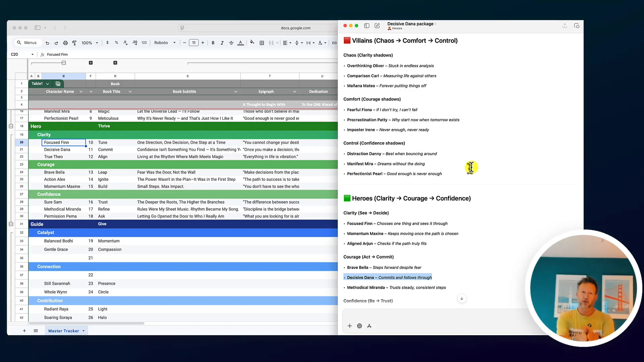Open the fill color picker
The width and height of the screenshot is (644, 362).
click(x=252, y=43)
